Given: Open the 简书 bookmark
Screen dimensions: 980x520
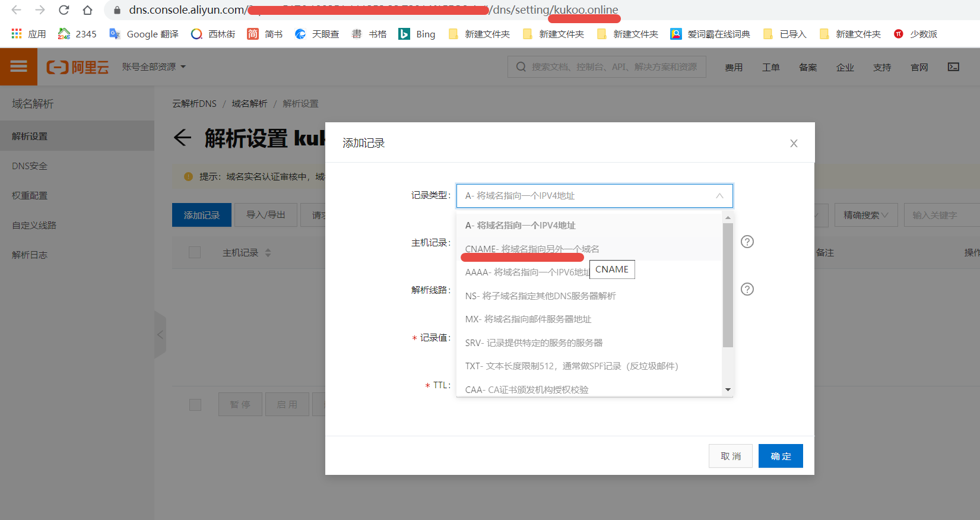Looking at the screenshot, I should [x=265, y=34].
